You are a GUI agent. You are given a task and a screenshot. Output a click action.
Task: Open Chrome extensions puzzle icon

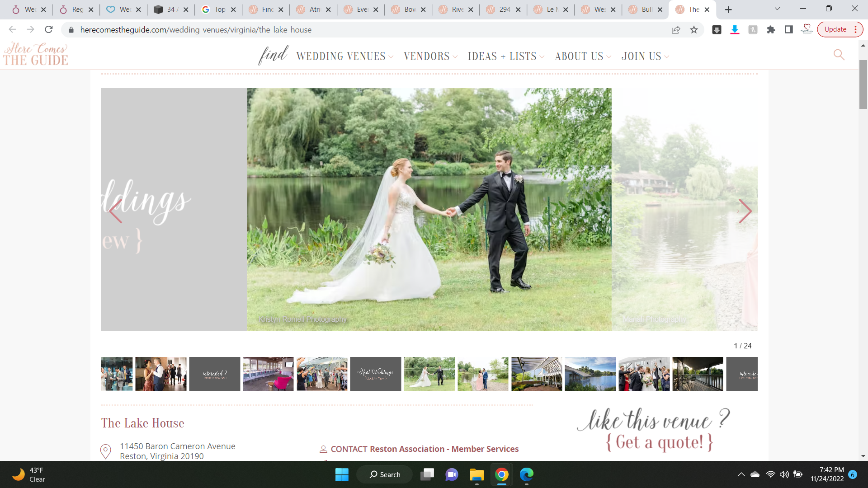coord(771,30)
